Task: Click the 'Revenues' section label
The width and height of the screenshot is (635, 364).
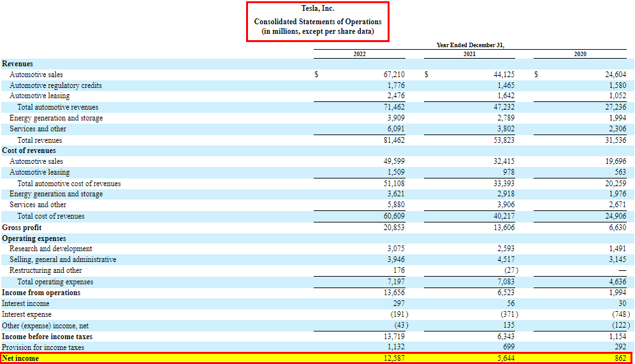Action: (x=17, y=64)
